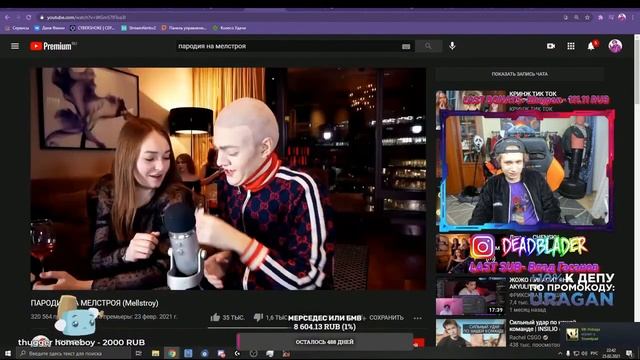Open the YouTube hamburger guide menu
This screenshot has height=360, width=640.
pyautogui.click(x=15, y=46)
